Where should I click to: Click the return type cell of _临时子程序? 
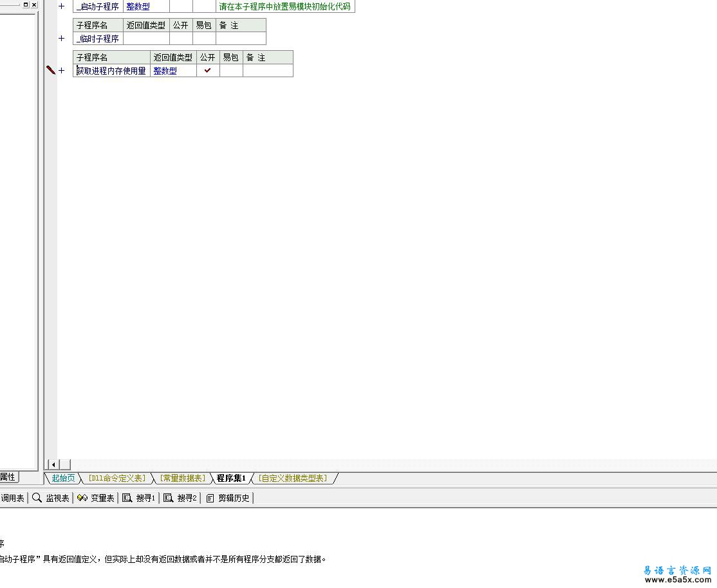pos(146,39)
